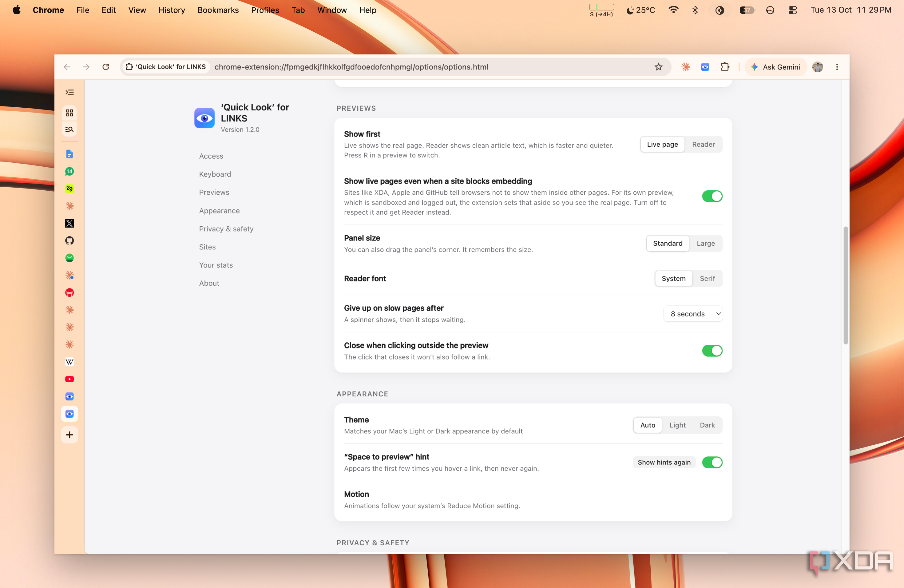Screen dimensions: 904x588
Task: Click the Wi-Fi status icon
Action: [x=673, y=10]
